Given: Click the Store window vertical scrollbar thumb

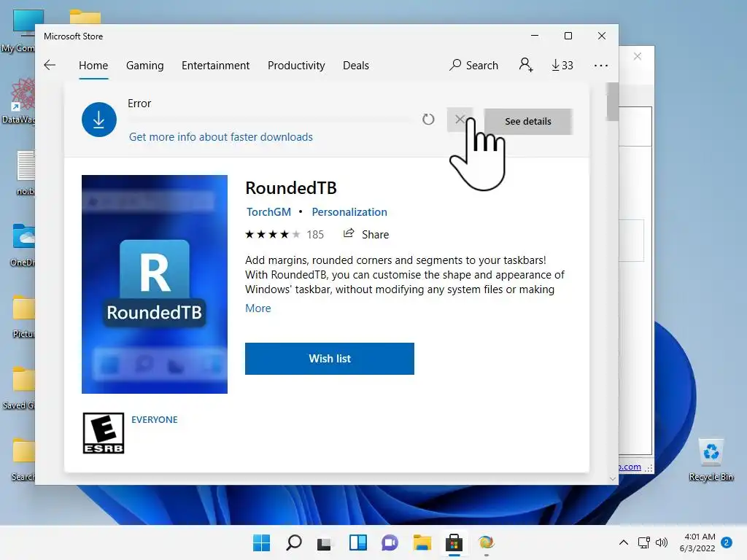Looking at the screenshot, I should pyautogui.click(x=612, y=102).
